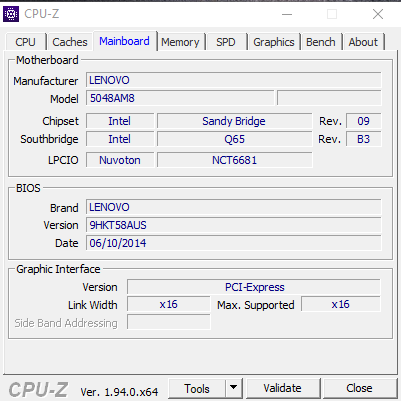Click BIOS version 9HKT58AUS
The width and height of the screenshot is (401, 401).
(x=233, y=225)
